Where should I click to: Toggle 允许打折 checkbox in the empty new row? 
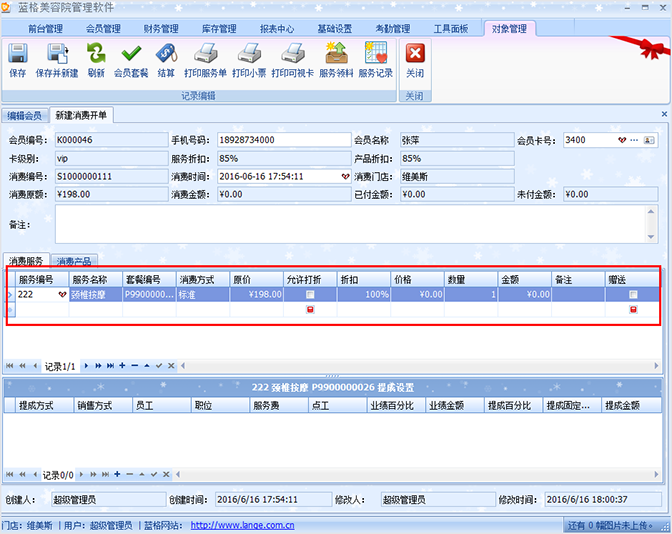coord(310,310)
